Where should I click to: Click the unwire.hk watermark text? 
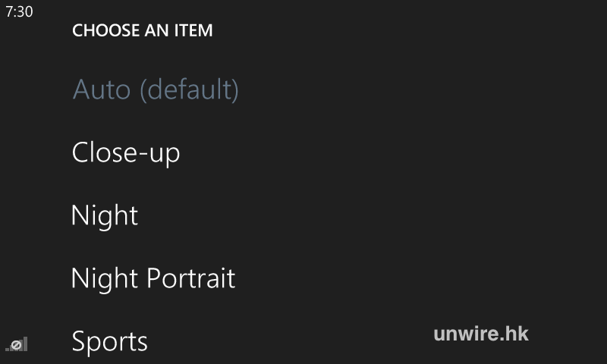pos(481,333)
